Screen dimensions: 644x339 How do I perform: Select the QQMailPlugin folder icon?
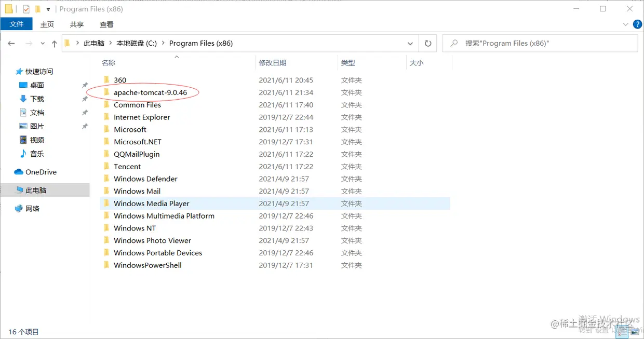[x=106, y=154]
